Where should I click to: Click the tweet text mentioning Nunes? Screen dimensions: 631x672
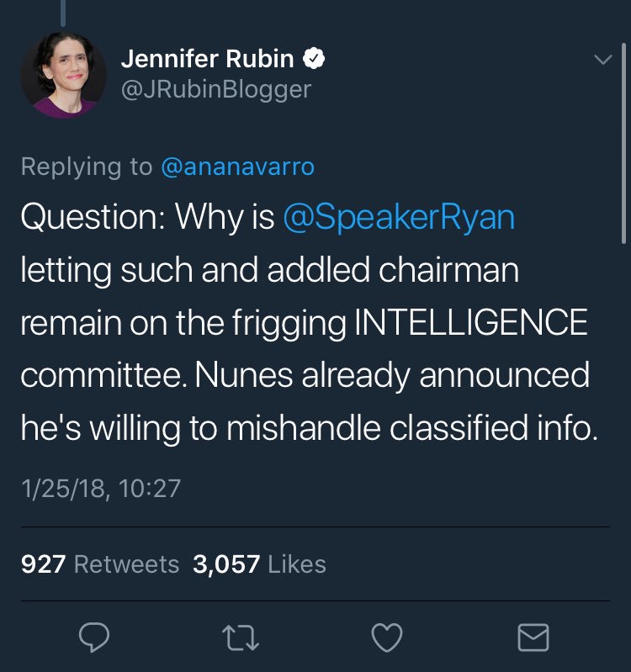(x=305, y=376)
